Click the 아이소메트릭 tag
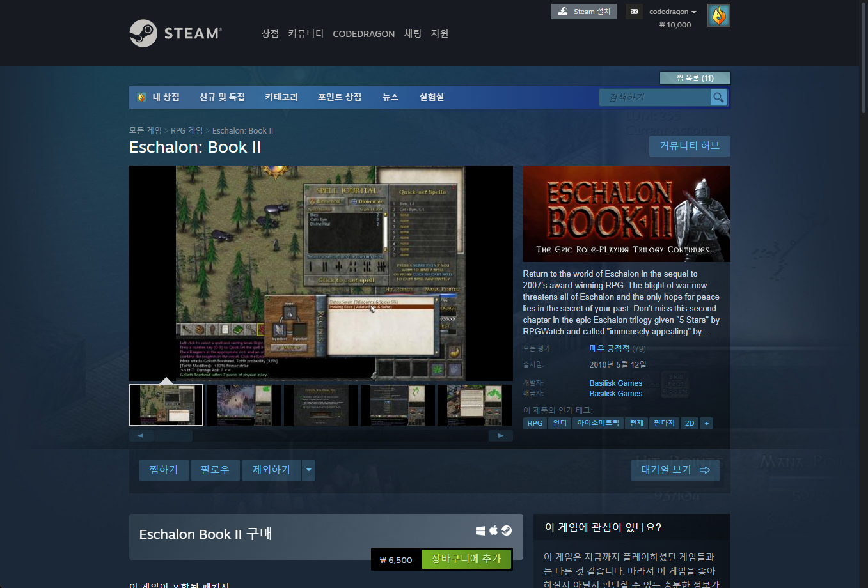Viewport: 868px width, 588px height. pos(598,423)
